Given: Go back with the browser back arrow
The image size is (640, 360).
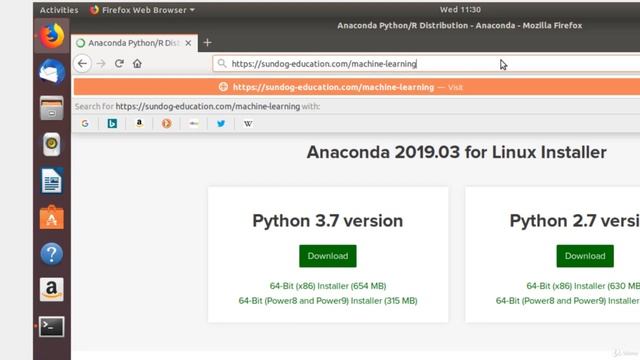Looking at the screenshot, I should tap(82, 64).
